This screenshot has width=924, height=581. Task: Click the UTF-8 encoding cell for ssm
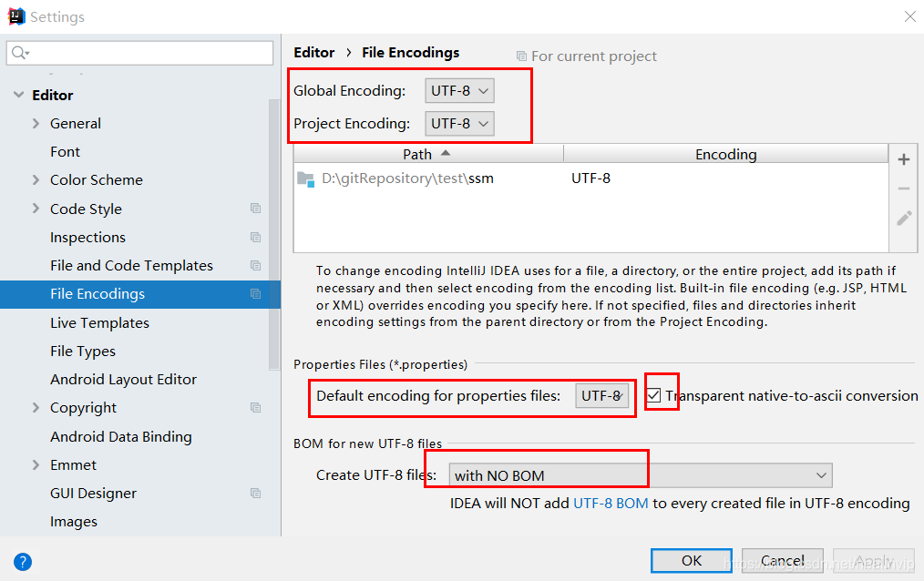590,178
